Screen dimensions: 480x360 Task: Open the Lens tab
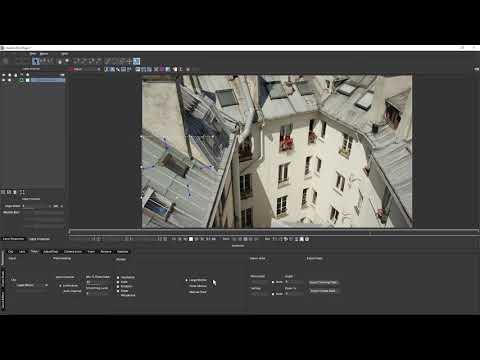22,252
